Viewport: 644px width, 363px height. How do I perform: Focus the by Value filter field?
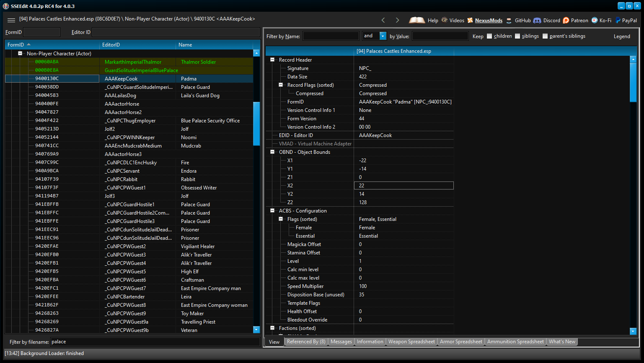pos(440,36)
